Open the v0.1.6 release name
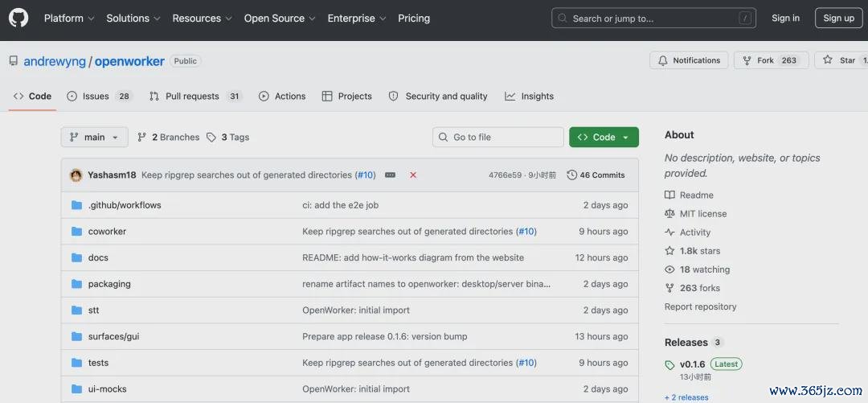Viewport: 868px width, 403px height. tap(693, 364)
